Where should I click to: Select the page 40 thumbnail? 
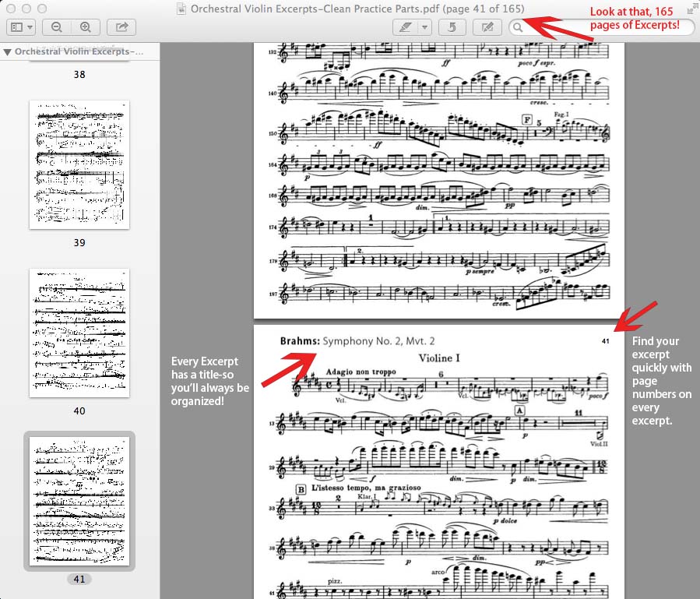(79, 333)
